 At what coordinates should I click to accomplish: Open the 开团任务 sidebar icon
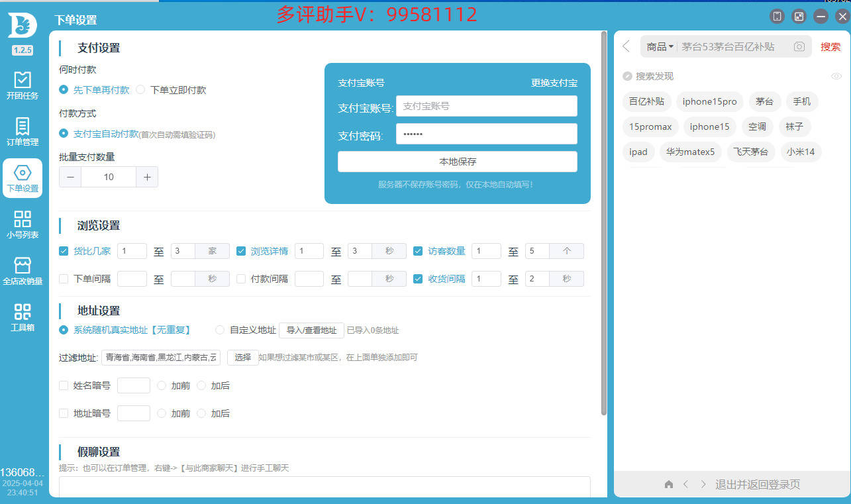23,85
